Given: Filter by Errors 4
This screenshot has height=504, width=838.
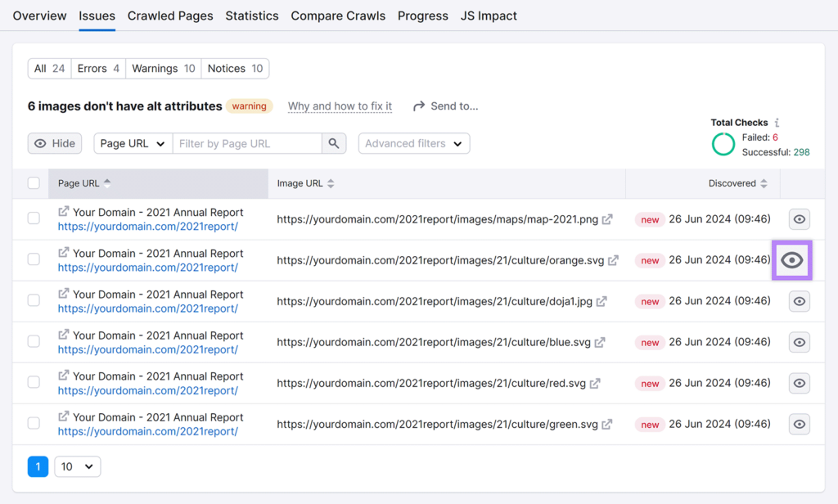Looking at the screenshot, I should pyautogui.click(x=98, y=69).
